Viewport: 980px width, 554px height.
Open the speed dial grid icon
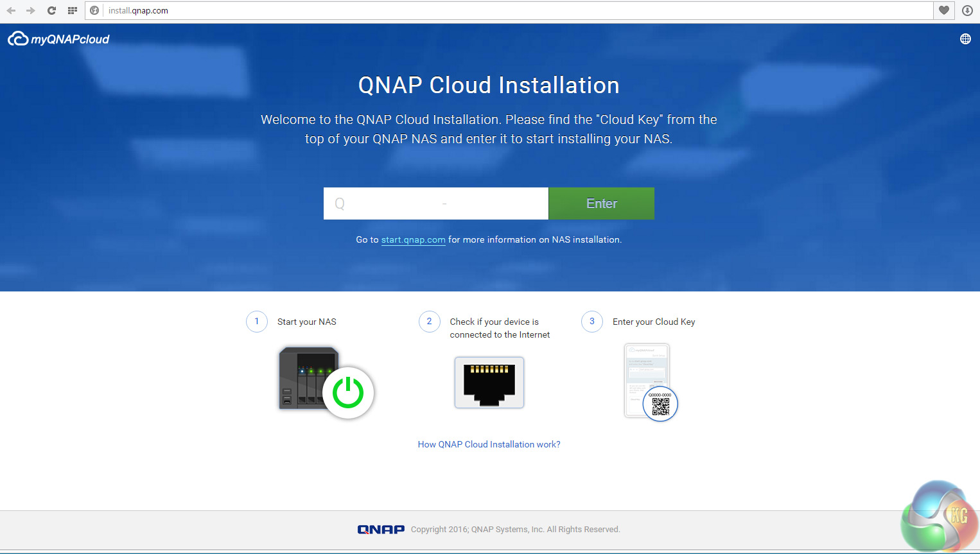[72, 10]
